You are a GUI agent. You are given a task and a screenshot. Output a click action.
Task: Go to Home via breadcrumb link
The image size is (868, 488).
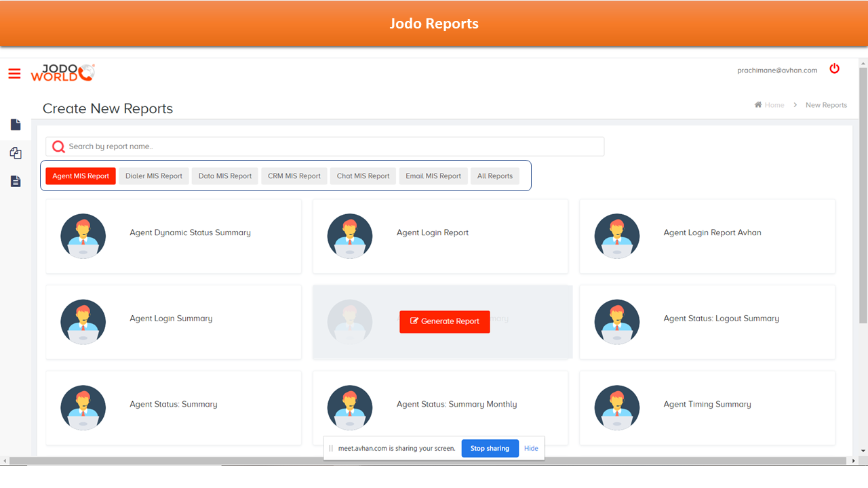click(x=774, y=105)
